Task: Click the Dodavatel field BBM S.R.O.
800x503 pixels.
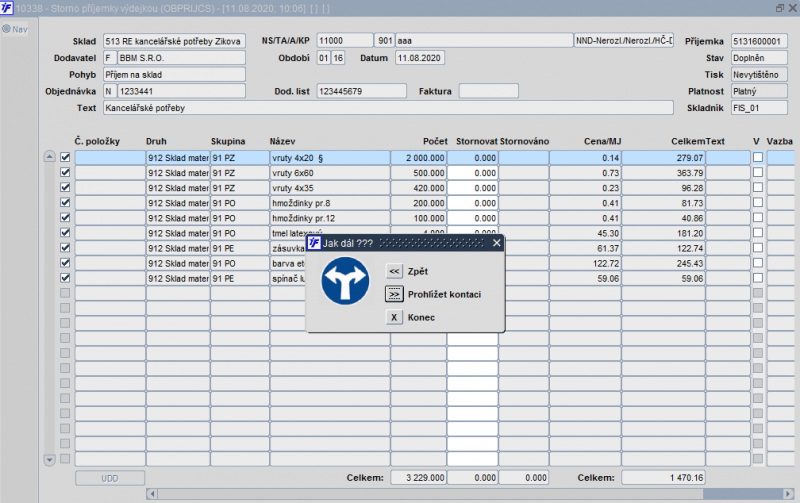Action: [x=181, y=58]
